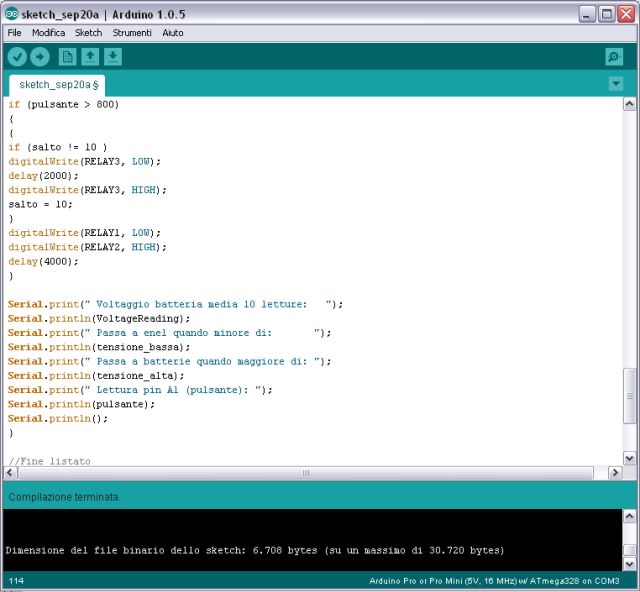
Task: Maximize the Arduino window
Action: (607, 15)
